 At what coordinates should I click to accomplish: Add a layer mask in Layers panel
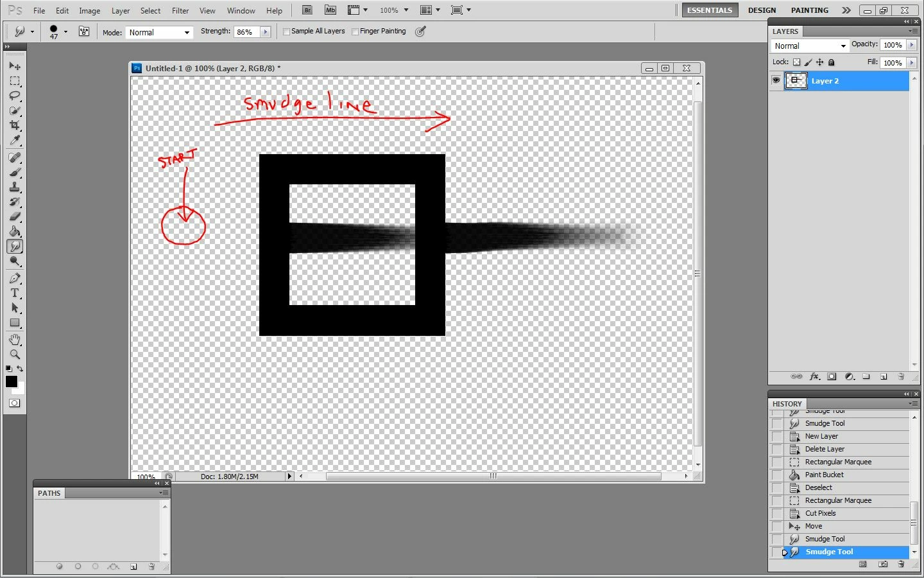point(832,377)
